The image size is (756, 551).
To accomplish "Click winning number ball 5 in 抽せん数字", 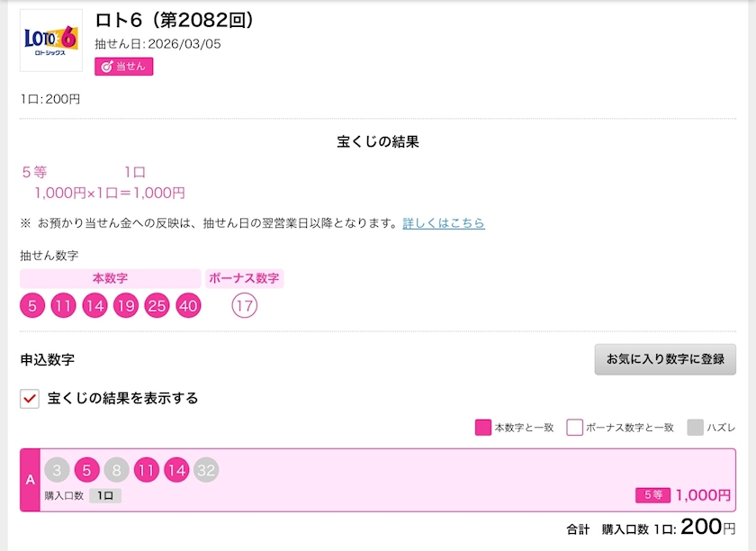I will pos(32,306).
